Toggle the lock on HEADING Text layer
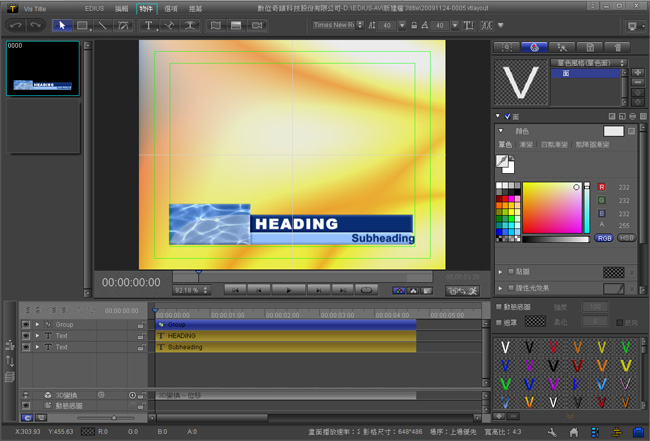The height and width of the screenshot is (441, 650). click(x=141, y=336)
